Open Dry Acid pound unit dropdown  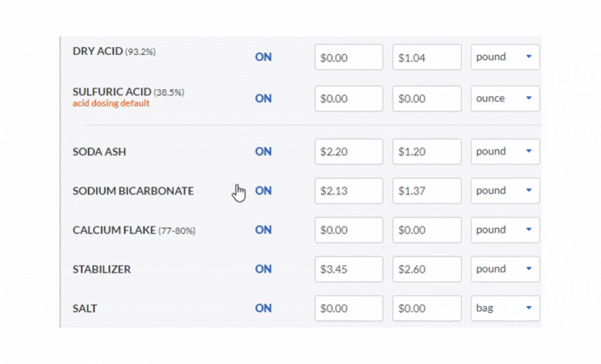tap(505, 57)
